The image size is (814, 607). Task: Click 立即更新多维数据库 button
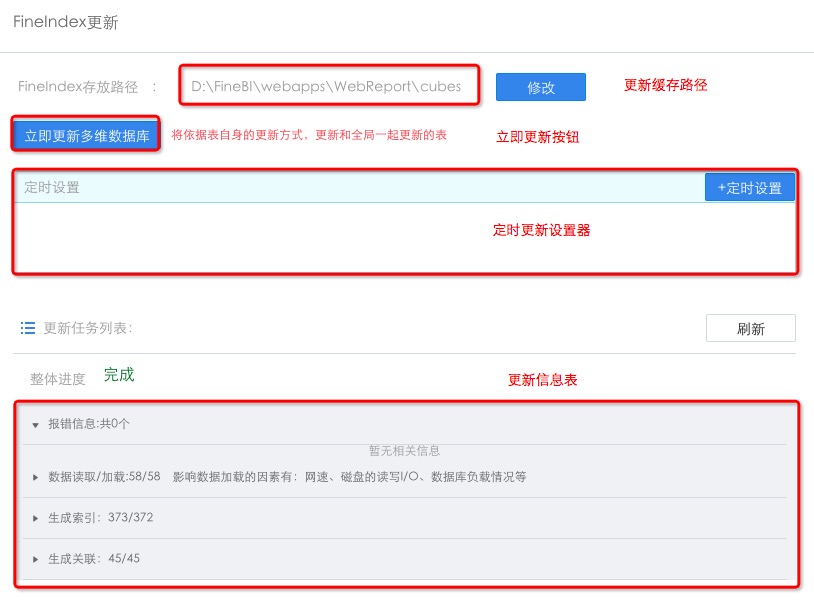[86, 135]
